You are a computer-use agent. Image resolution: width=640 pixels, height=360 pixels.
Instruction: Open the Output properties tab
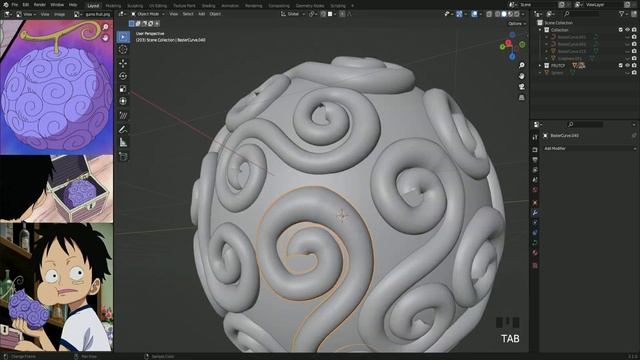coord(535,160)
